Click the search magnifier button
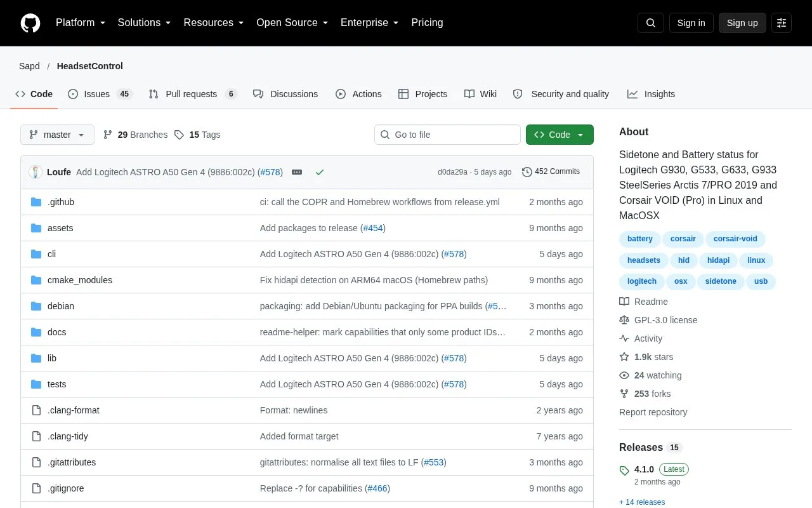Image resolution: width=812 pixels, height=508 pixels. tap(651, 23)
